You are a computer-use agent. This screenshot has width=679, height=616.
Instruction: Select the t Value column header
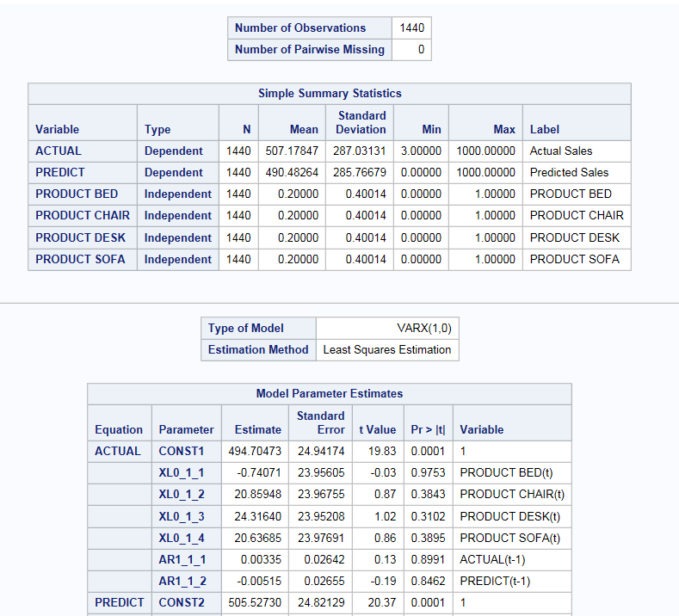tap(377, 429)
